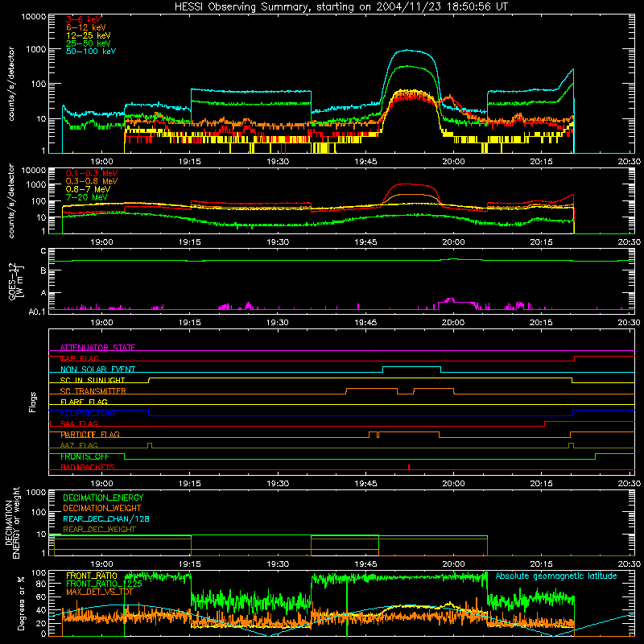This screenshot has width=644, height=644.
Task: Click the FRONTS_OFF flag label
Action: point(85,456)
